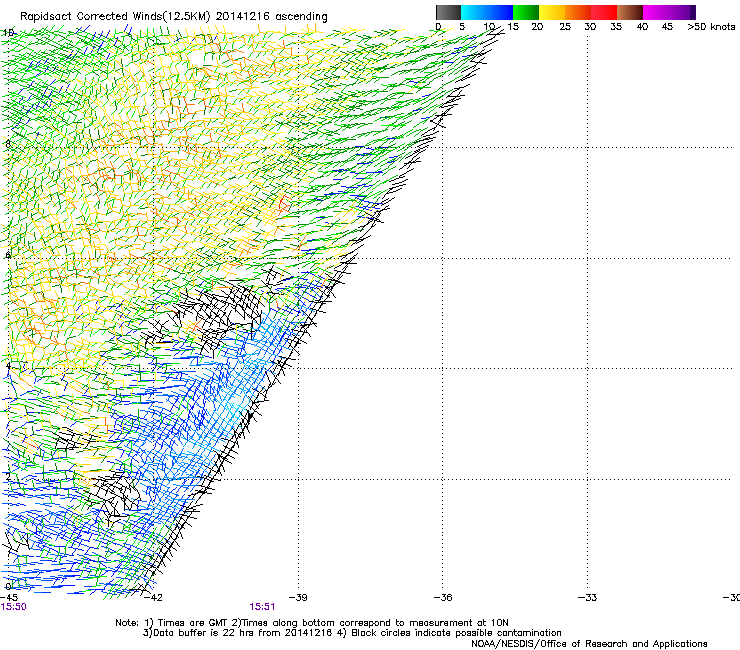740x650 pixels.
Task: Click the longitude label '-45'
Action: click(x=9, y=598)
